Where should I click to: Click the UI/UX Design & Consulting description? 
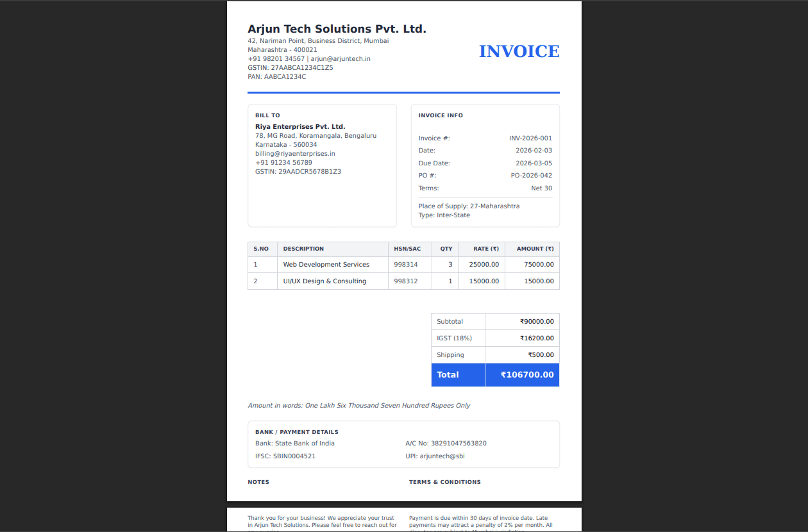(x=324, y=281)
